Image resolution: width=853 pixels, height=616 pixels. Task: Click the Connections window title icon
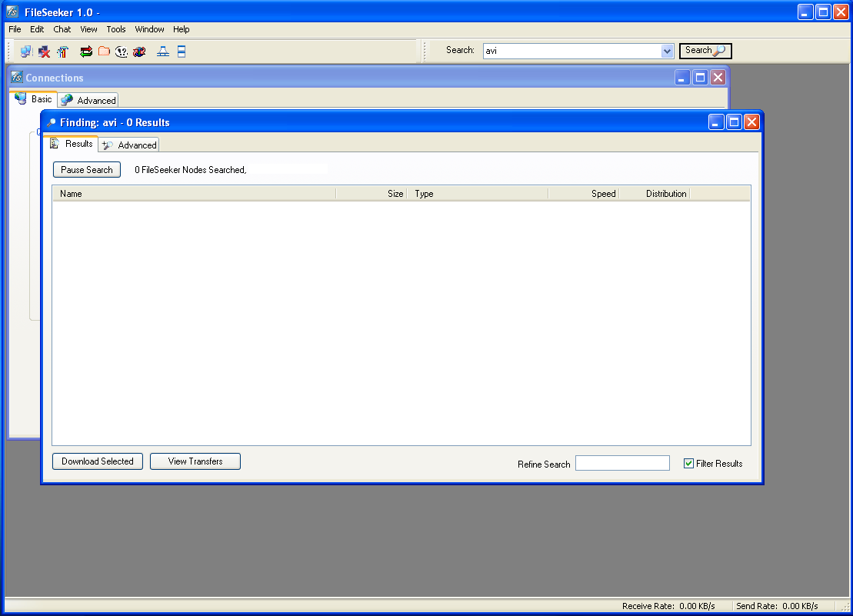coord(17,77)
